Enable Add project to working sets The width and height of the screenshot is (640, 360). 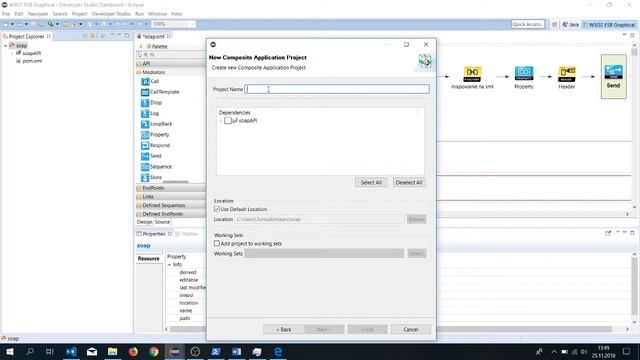(x=217, y=243)
